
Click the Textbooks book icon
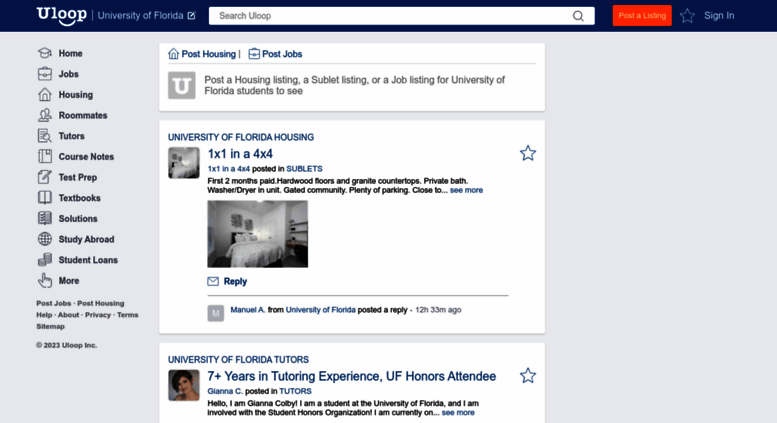45,198
